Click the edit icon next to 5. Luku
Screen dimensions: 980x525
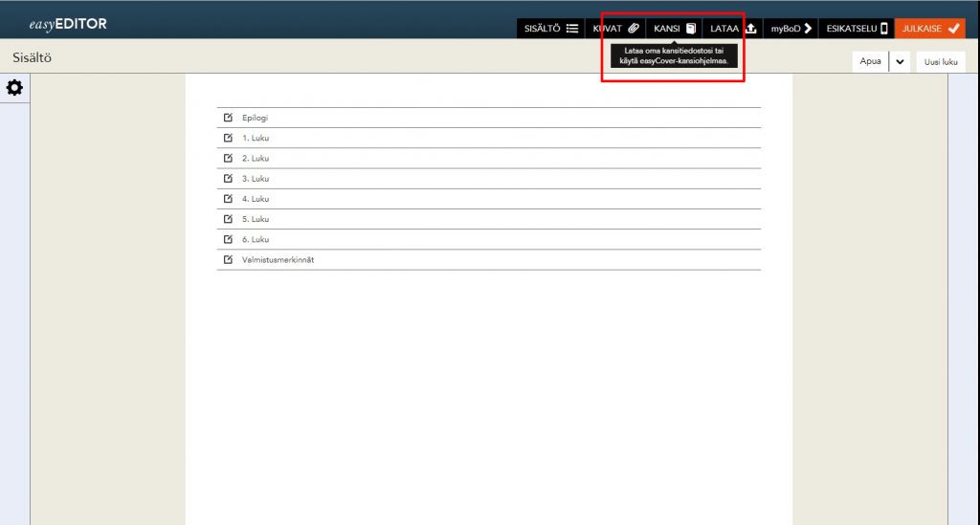228,219
